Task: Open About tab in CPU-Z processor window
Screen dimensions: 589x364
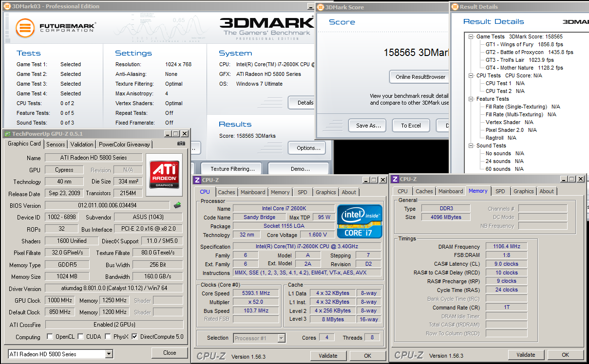Action: (349, 192)
